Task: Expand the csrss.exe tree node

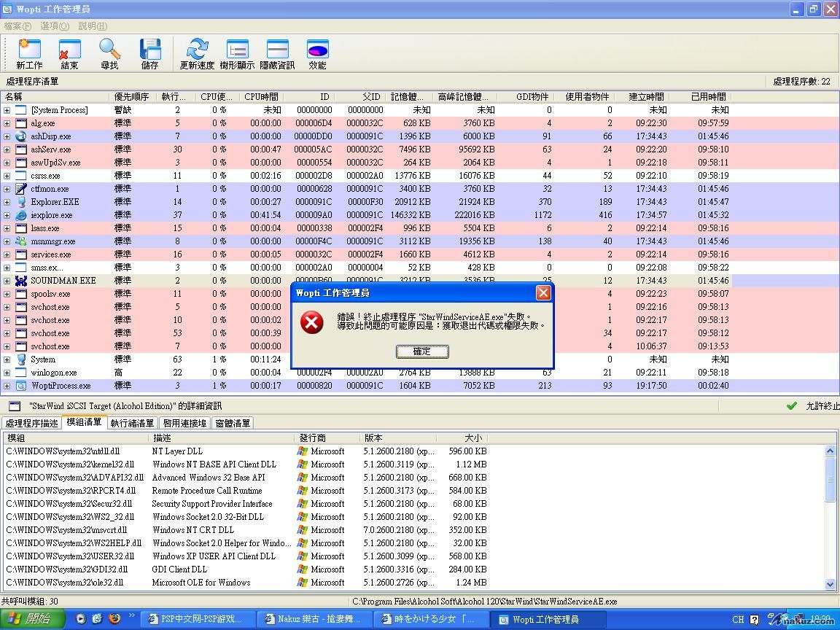Action: (7, 176)
